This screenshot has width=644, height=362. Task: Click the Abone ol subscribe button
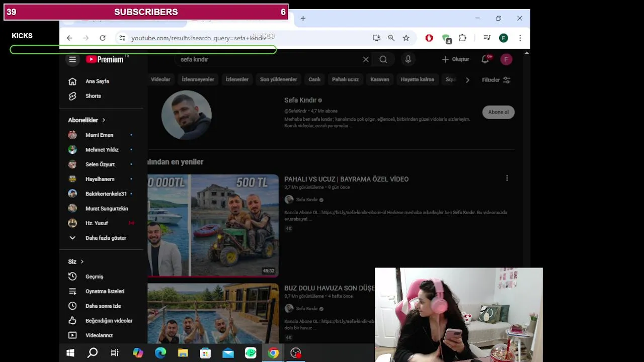499,112
